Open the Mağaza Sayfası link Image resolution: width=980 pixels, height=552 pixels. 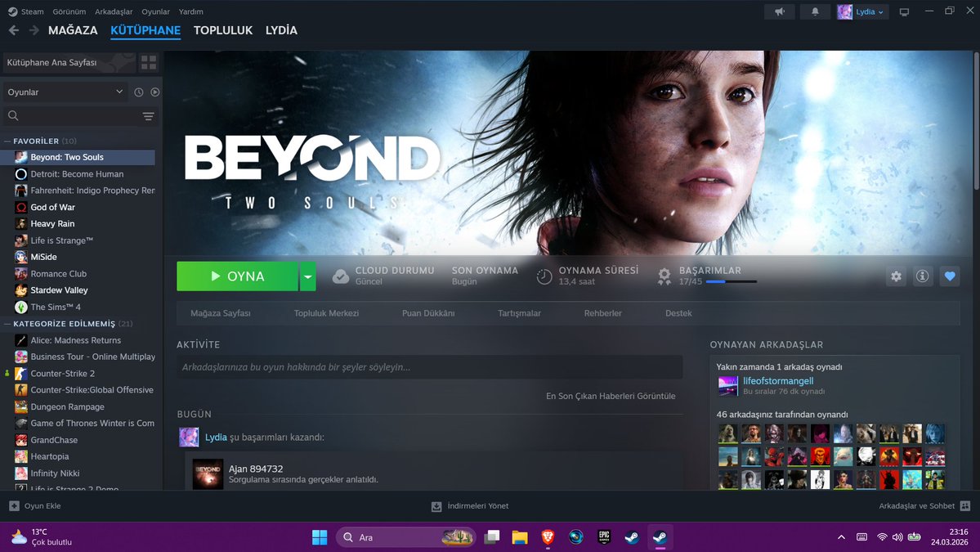221,313
